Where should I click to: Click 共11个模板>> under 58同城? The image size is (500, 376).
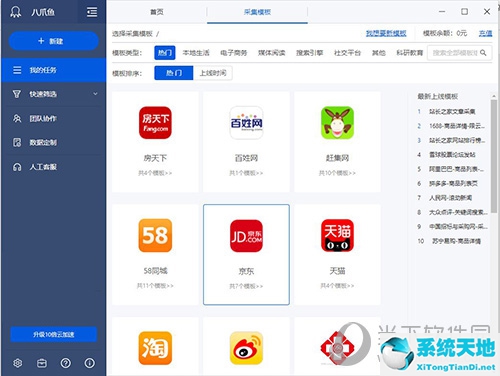click(155, 286)
